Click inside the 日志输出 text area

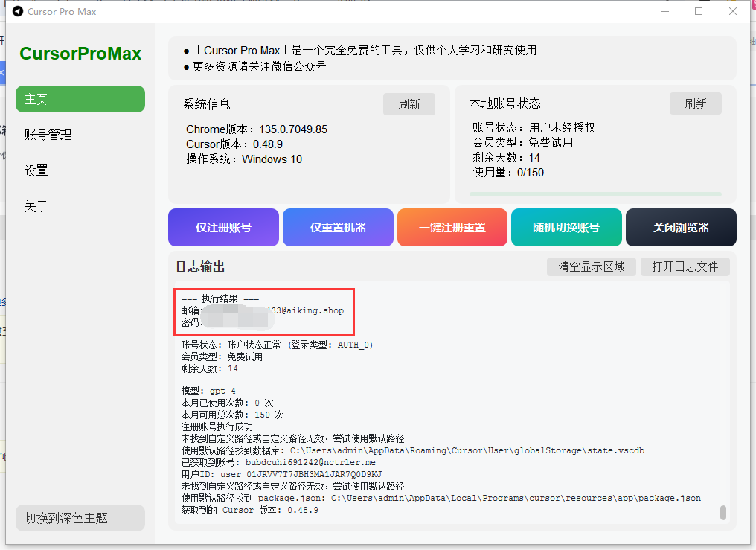451,404
